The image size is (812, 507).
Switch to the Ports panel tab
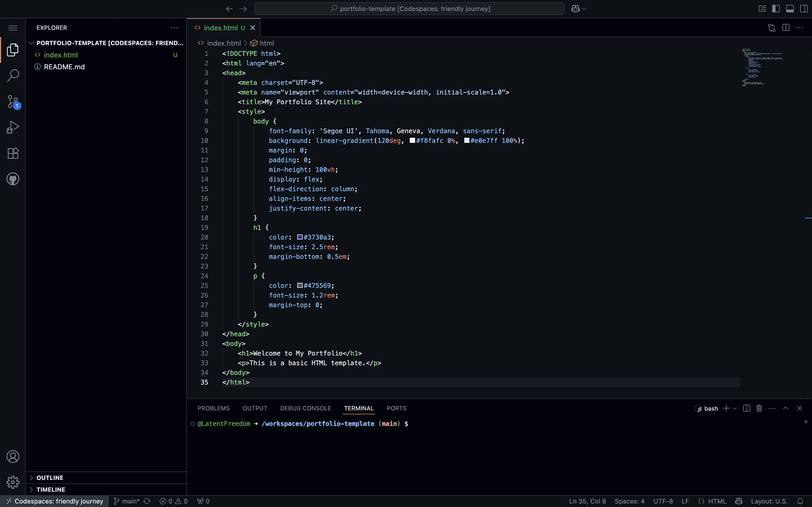click(x=396, y=408)
